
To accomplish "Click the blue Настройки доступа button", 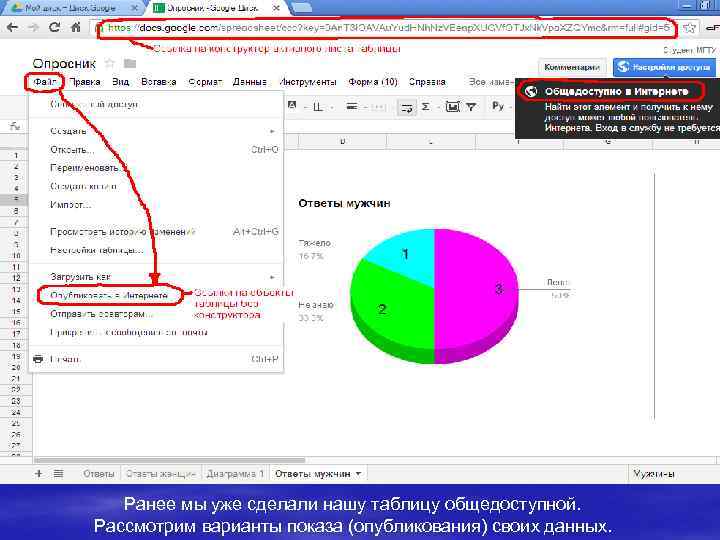I will [x=664, y=68].
